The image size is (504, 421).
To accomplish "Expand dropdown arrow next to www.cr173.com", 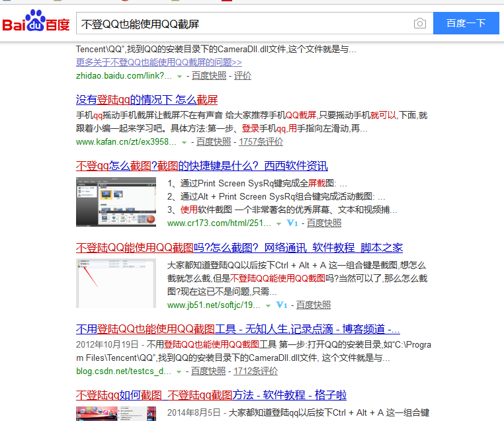I will pyautogui.click(x=278, y=224).
